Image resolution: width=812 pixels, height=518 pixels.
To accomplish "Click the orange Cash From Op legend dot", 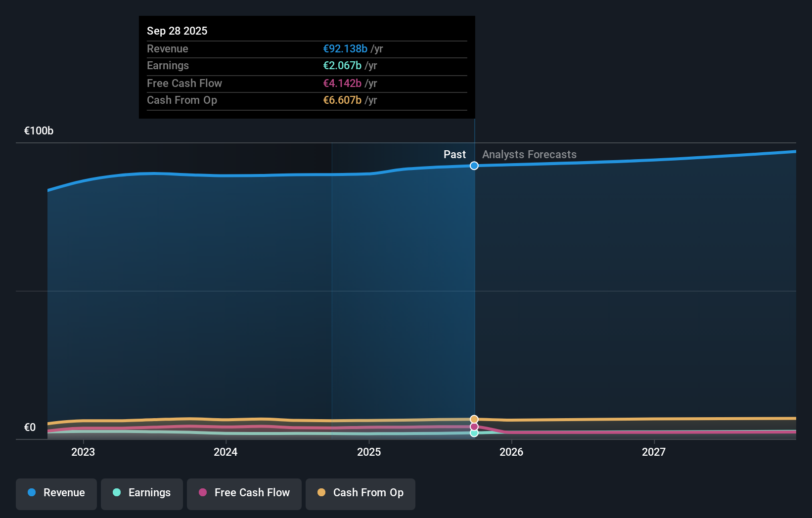I will (x=321, y=493).
